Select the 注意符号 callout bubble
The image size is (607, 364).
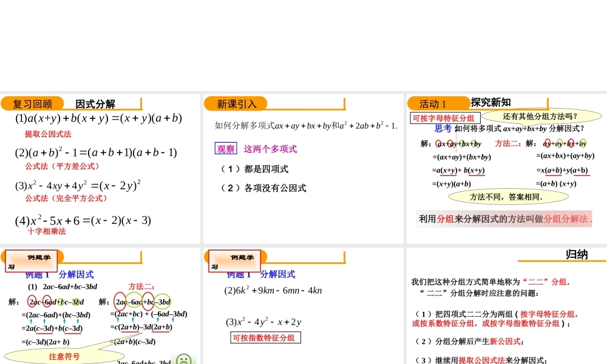pyautogui.click(x=64, y=357)
